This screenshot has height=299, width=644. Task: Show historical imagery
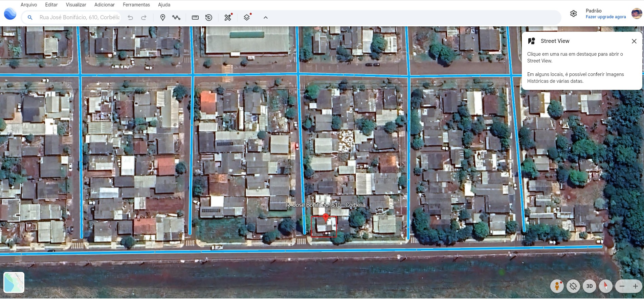(209, 18)
